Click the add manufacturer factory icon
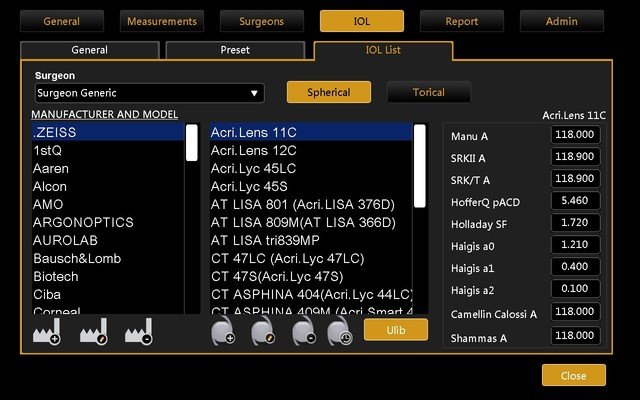This screenshot has height=400, width=640. point(47,332)
